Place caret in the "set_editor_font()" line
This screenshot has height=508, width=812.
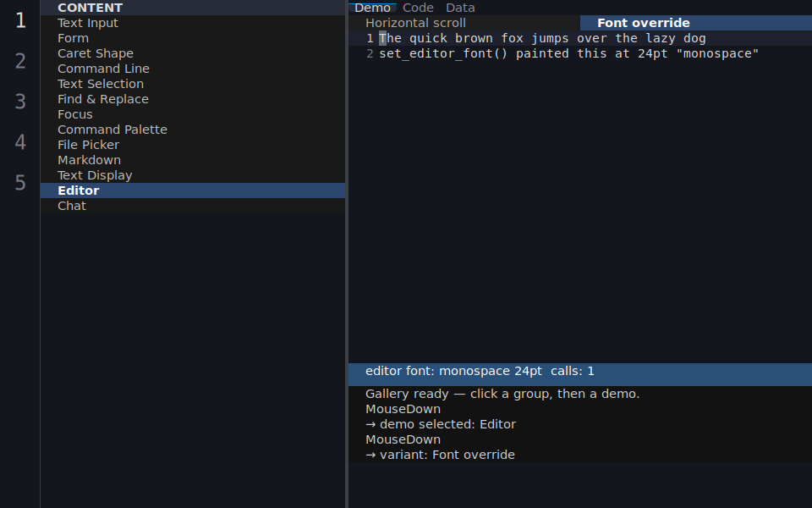pyautogui.click(x=580, y=53)
